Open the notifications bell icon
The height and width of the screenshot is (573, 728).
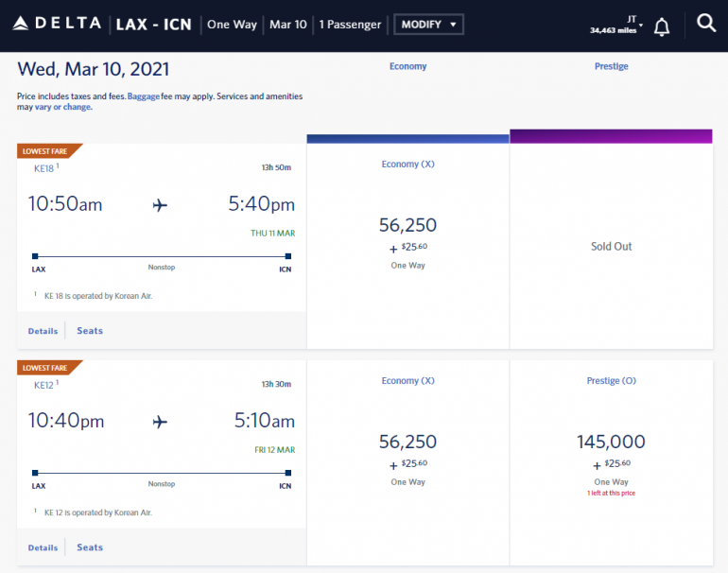[x=662, y=26]
